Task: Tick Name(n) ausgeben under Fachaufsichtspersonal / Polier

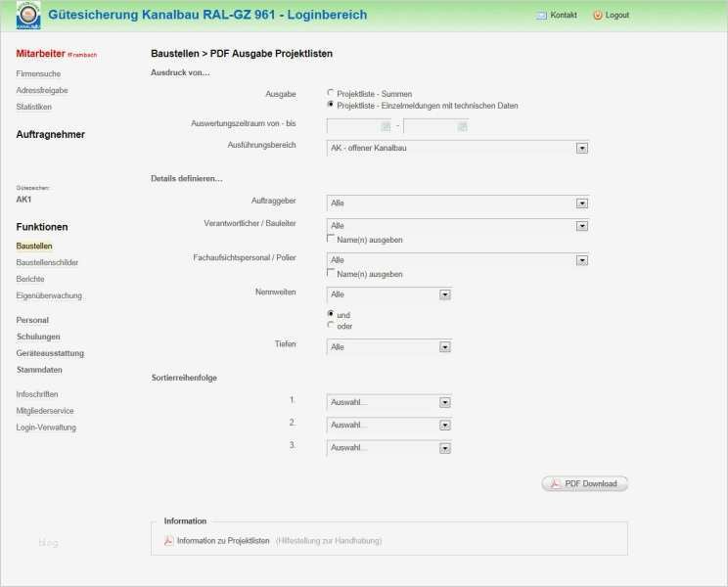Action: click(x=331, y=273)
